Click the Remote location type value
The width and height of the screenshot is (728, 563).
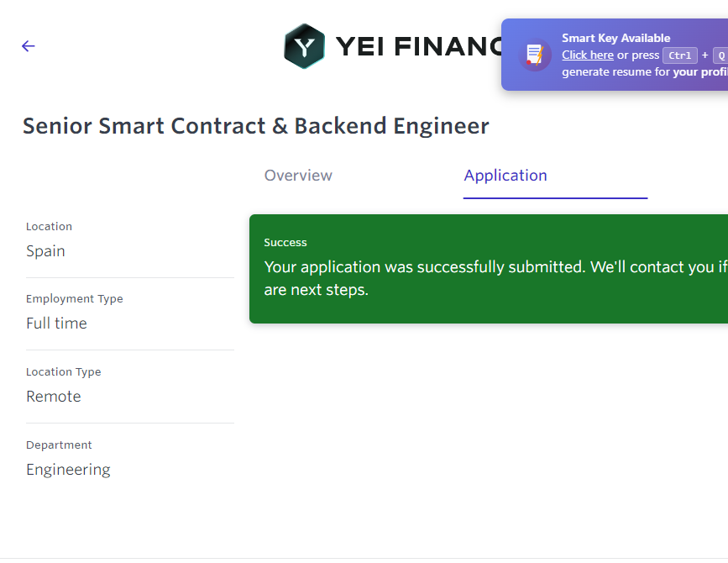[x=54, y=397]
